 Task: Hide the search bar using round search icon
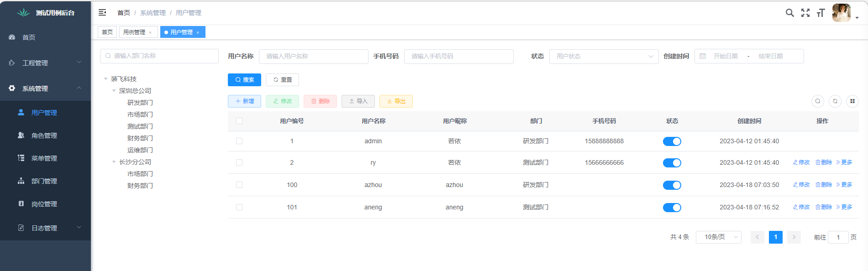[x=818, y=101]
